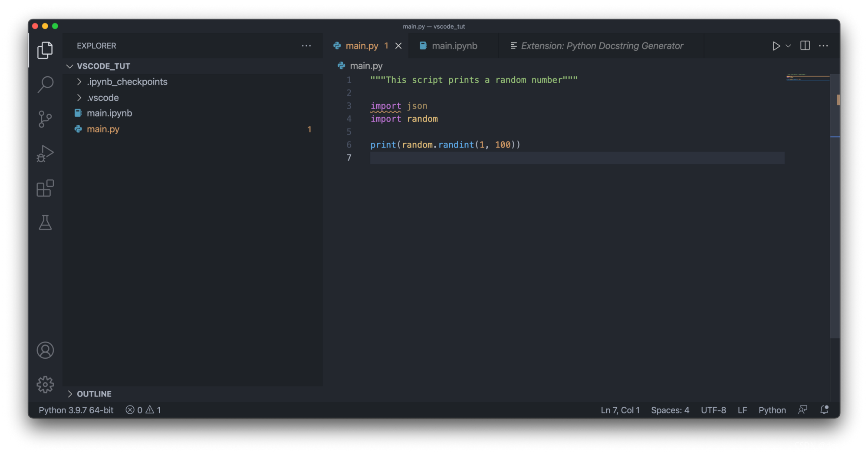Open the Extensions view
Screen dimensions: 868x455
tap(45, 188)
